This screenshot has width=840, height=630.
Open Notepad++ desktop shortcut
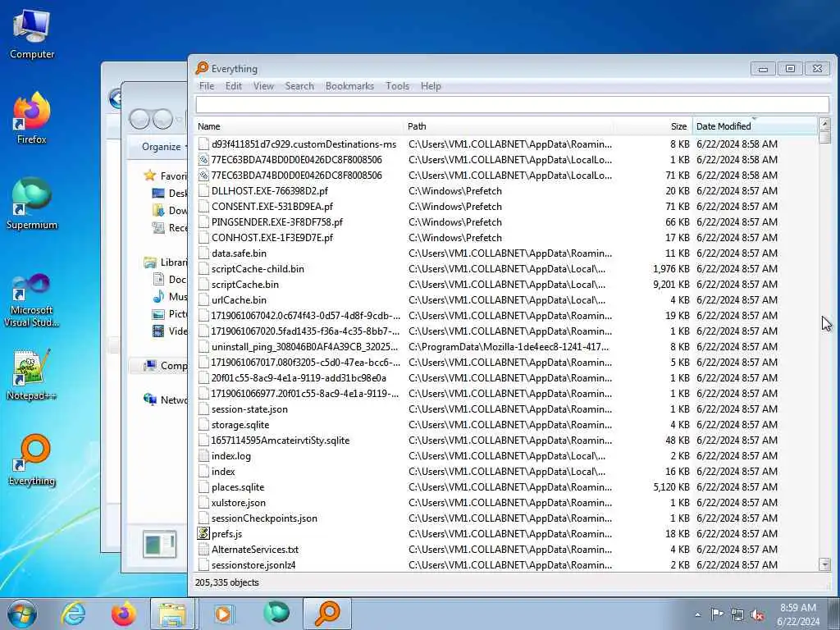[32, 374]
